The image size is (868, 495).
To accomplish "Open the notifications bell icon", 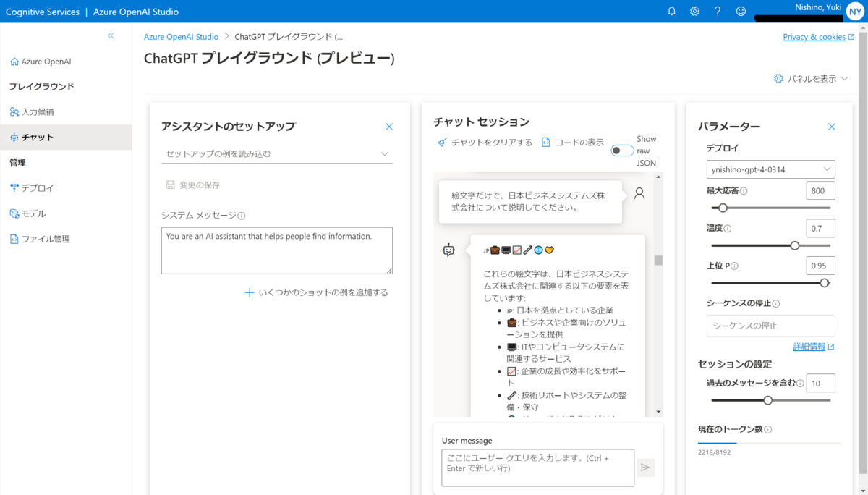I will pyautogui.click(x=672, y=11).
